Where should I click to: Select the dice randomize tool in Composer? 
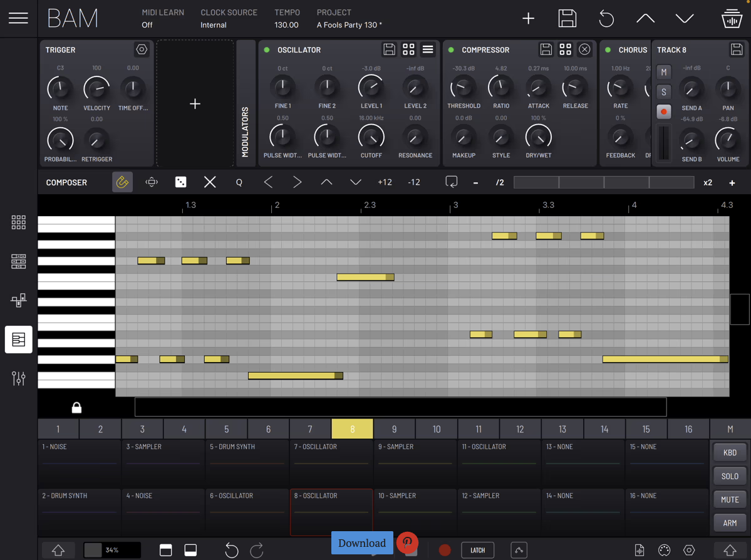(x=180, y=182)
